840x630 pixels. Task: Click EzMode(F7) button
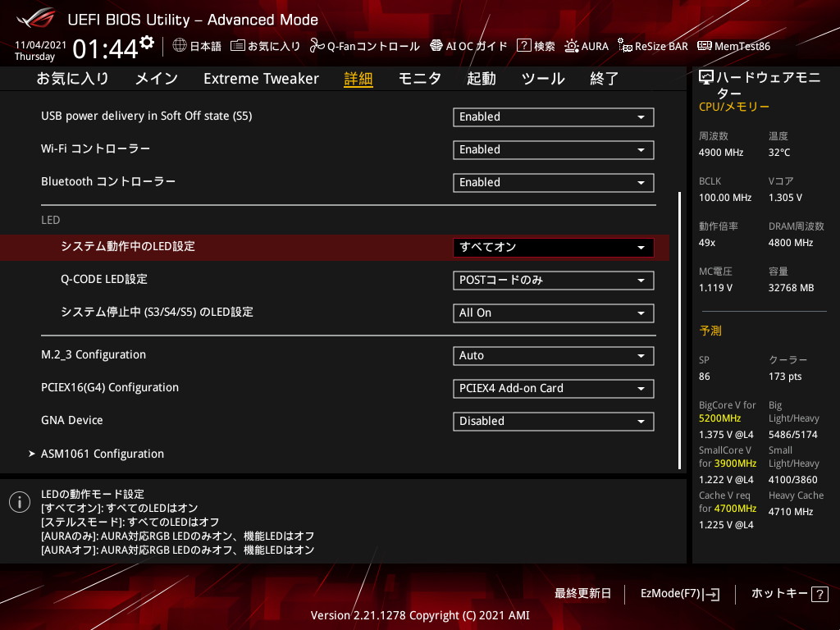tap(679, 594)
